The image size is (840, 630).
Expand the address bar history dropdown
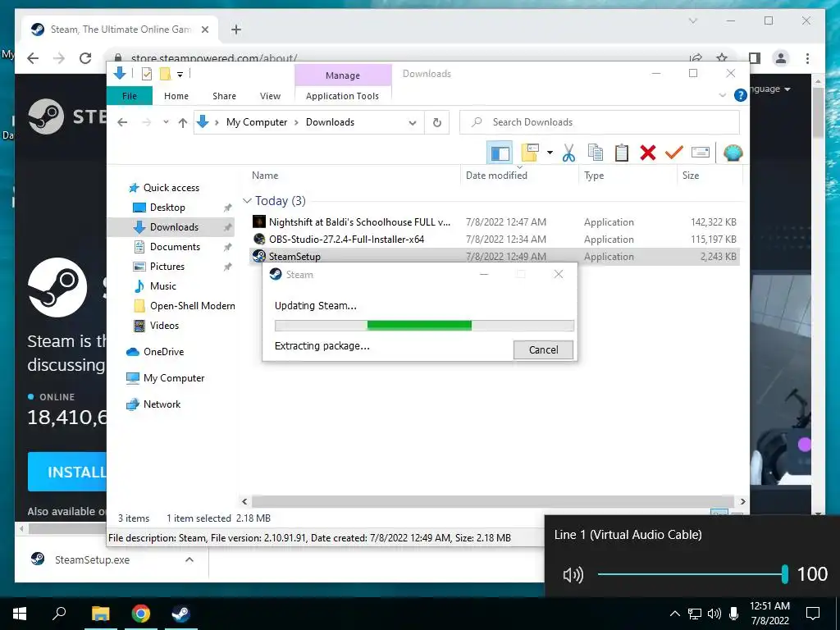tap(412, 123)
